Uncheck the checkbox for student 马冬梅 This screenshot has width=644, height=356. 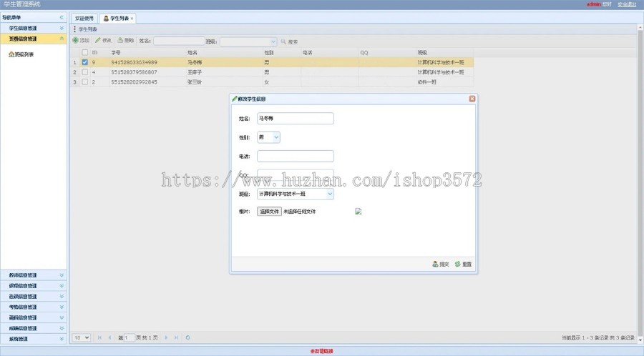[85, 62]
